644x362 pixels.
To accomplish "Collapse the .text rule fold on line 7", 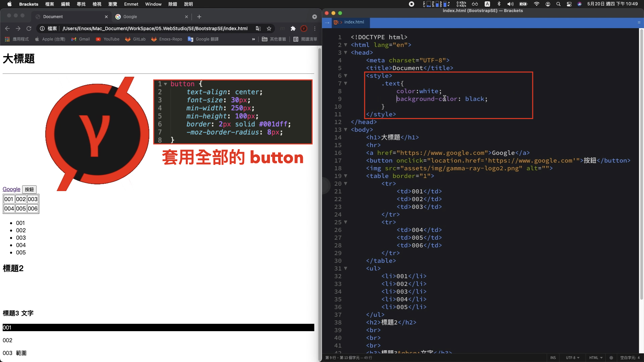I will coord(345,83).
